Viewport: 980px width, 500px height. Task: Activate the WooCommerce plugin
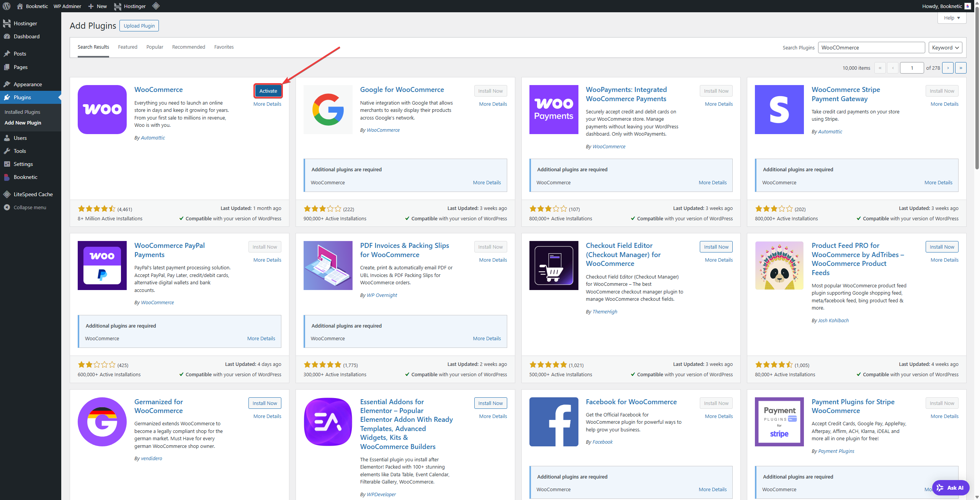(268, 91)
